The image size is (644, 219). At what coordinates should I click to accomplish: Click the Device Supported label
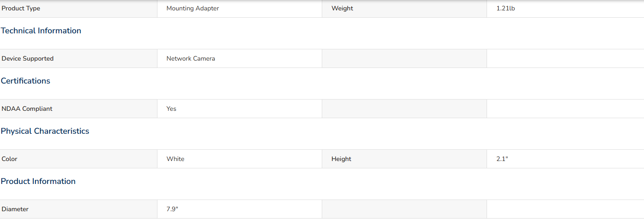pyautogui.click(x=28, y=58)
